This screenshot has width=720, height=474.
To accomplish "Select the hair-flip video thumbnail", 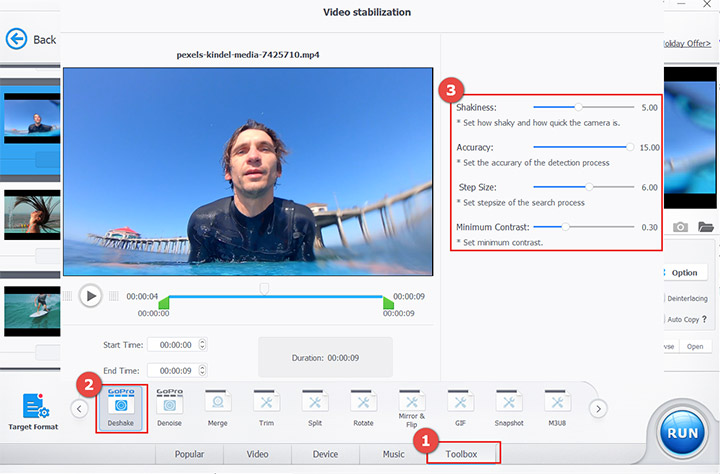I will pyautogui.click(x=32, y=215).
